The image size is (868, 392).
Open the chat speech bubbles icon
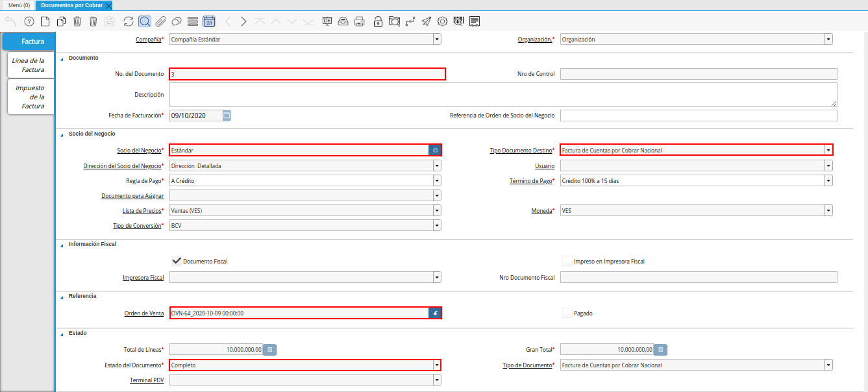click(176, 21)
